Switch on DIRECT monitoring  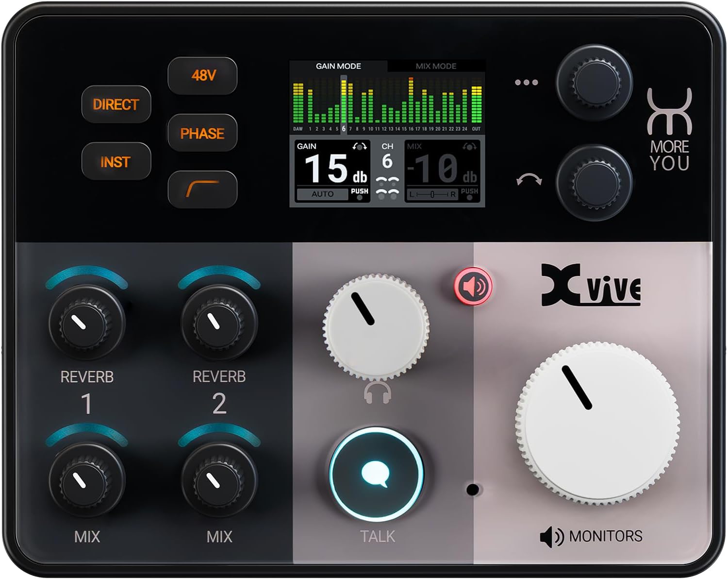point(116,103)
